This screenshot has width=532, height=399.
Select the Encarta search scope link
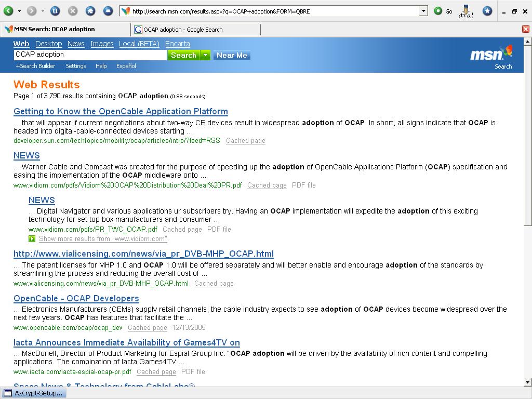point(178,44)
